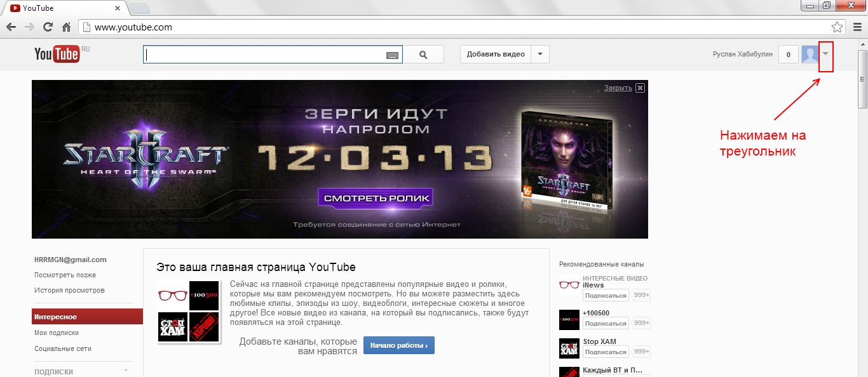Click the browser Forward arrow

(29, 27)
